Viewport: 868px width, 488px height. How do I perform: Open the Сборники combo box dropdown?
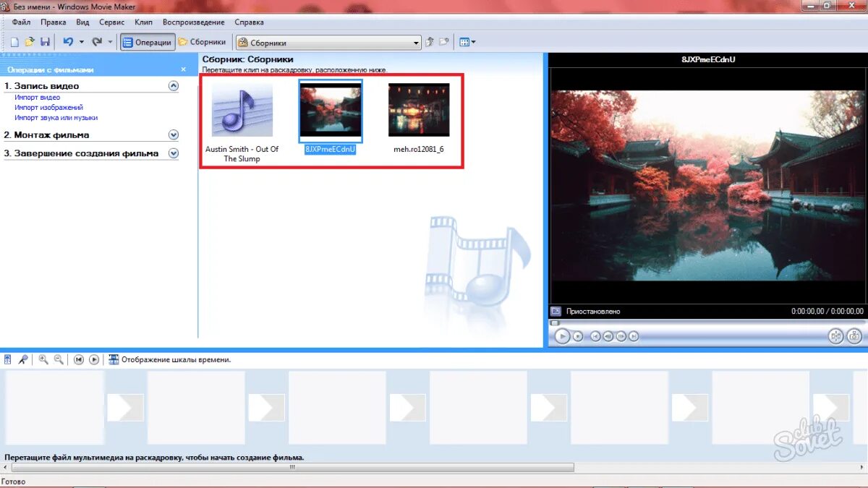point(415,41)
